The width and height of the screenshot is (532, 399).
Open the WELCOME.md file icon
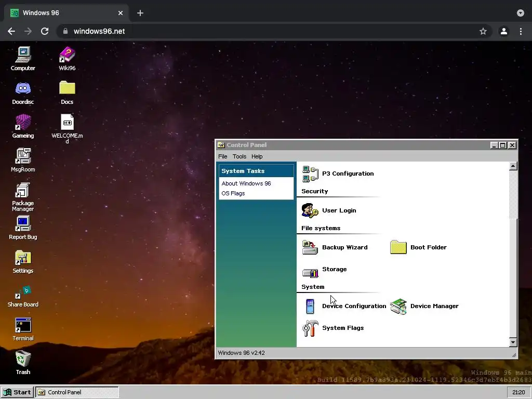[67, 128]
